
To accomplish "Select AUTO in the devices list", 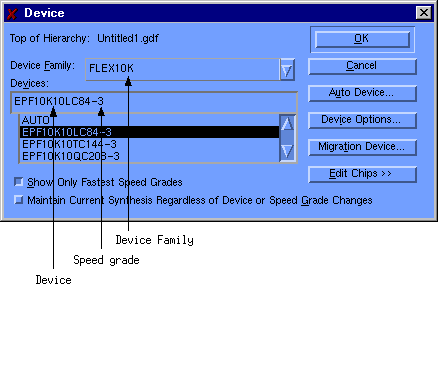I will 149,120.
